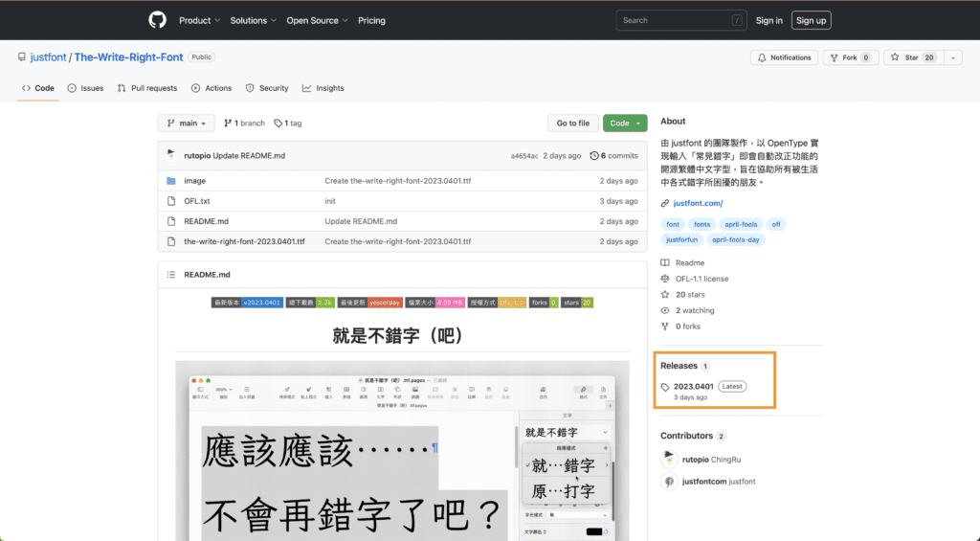Select the april-fools topic tag
Image resolution: width=980 pixels, height=541 pixels.
click(x=741, y=224)
